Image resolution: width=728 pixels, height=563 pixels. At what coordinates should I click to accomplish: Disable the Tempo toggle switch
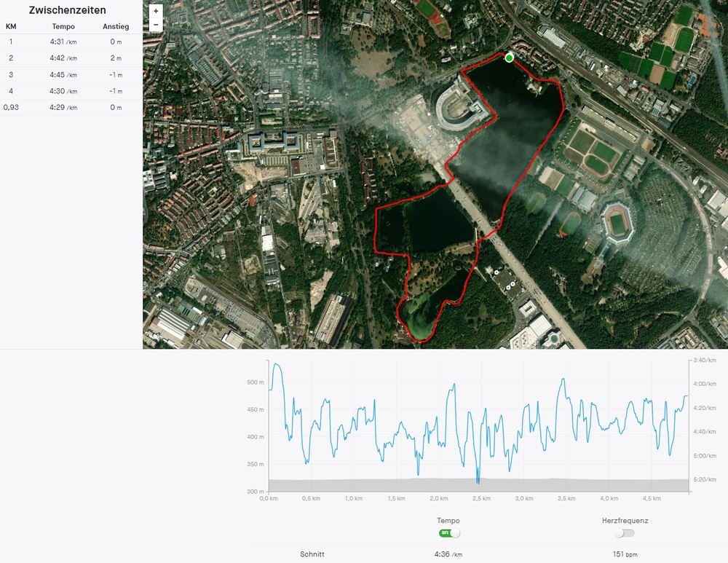click(449, 533)
